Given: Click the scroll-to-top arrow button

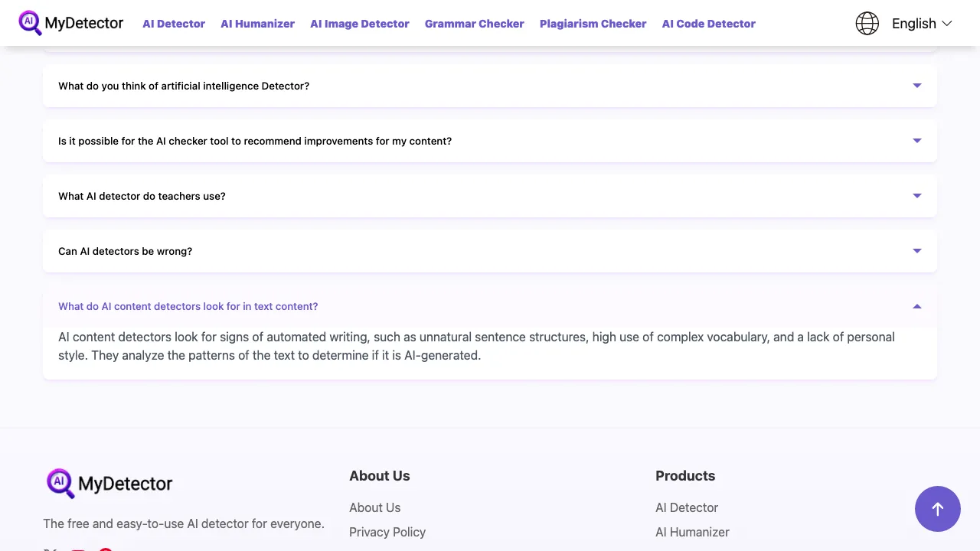Looking at the screenshot, I should (937, 509).
